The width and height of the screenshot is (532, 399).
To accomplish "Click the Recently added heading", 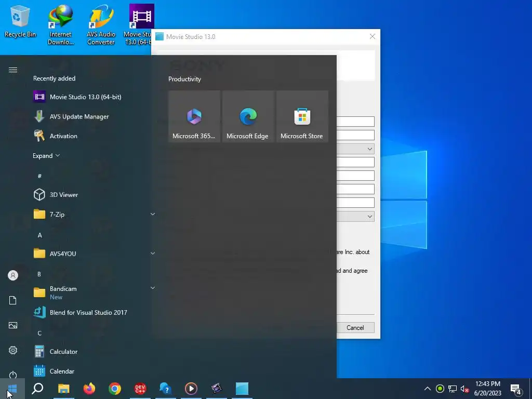I will [x=54, y=78].
